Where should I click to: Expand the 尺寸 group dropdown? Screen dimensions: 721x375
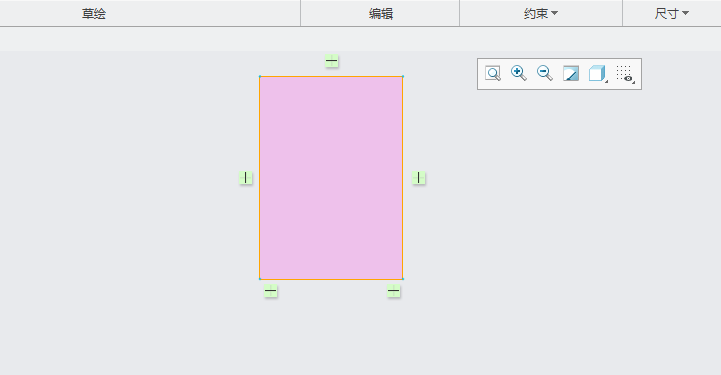[671, 13]
